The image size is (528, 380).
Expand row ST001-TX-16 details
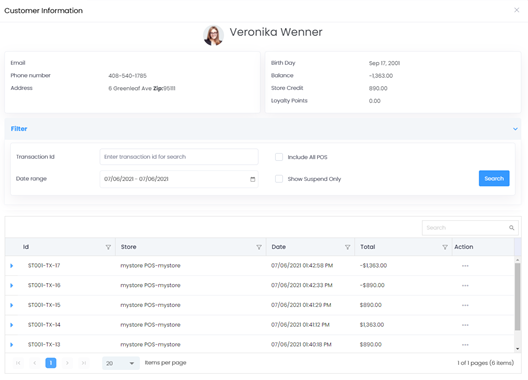pos(11,285)
